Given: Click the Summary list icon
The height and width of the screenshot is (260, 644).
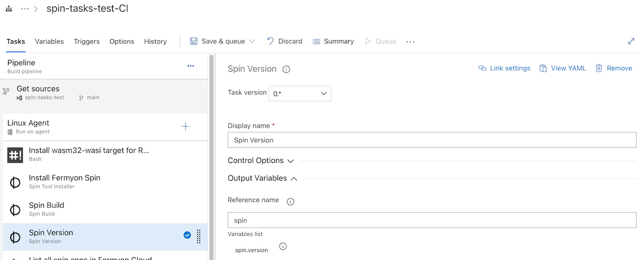Looking at the screenshot, I should coord(316,41).
